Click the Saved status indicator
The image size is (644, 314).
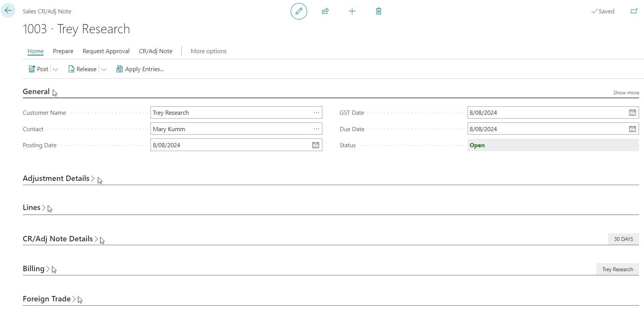click(x=603, y=11)
